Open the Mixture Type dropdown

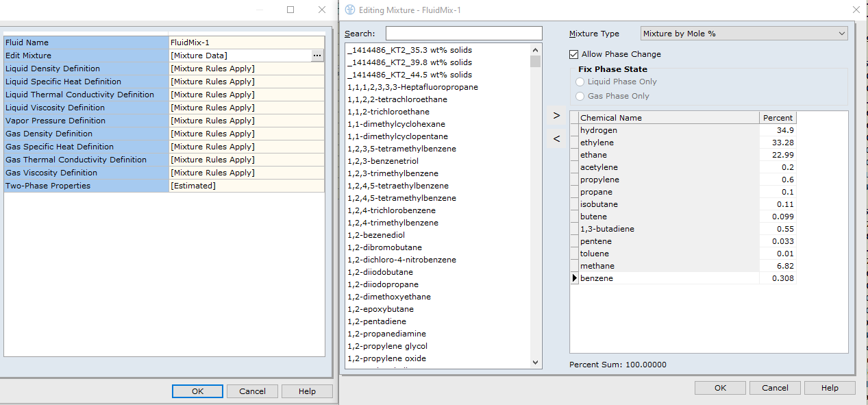click(842, 33)
